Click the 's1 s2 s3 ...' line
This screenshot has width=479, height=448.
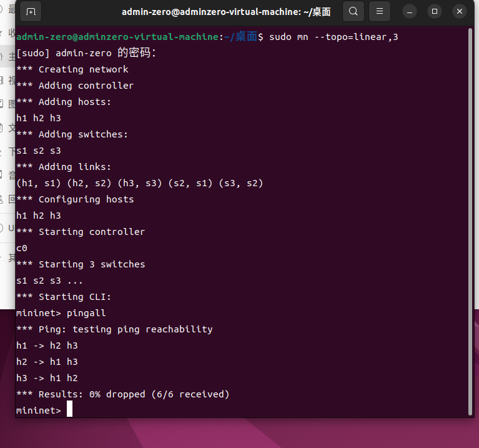49,281
